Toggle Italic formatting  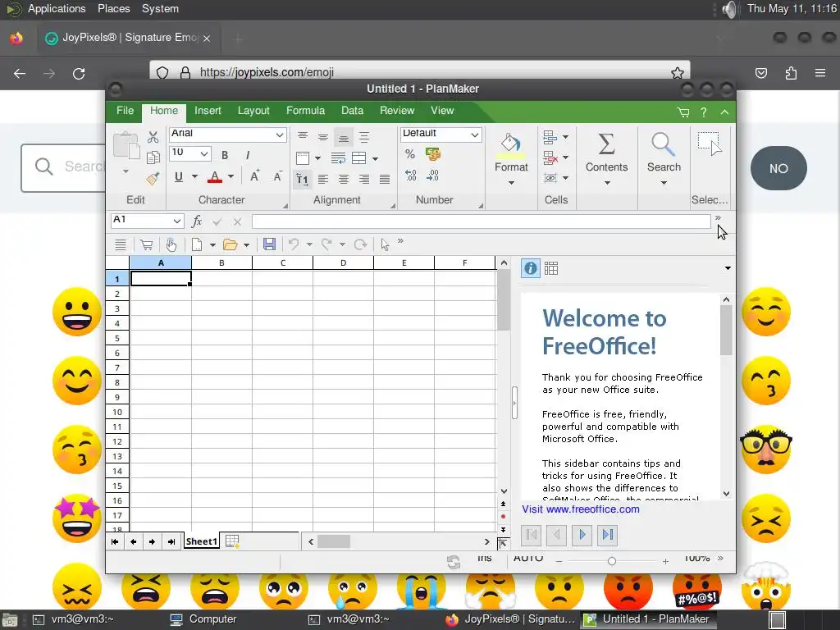(248, 155)
